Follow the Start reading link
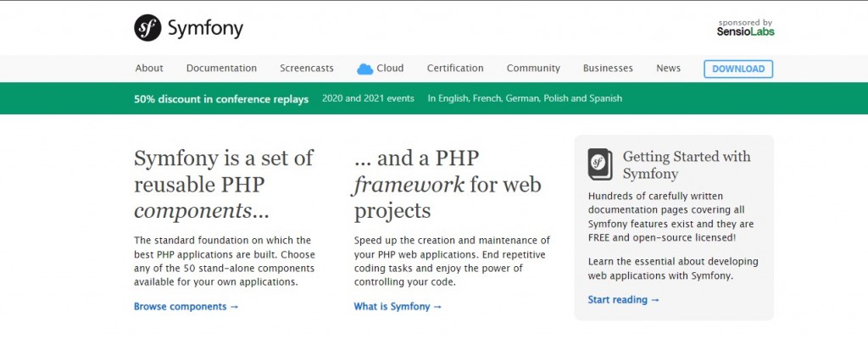This screenshot has height=339, width=868. pos(624,300)
